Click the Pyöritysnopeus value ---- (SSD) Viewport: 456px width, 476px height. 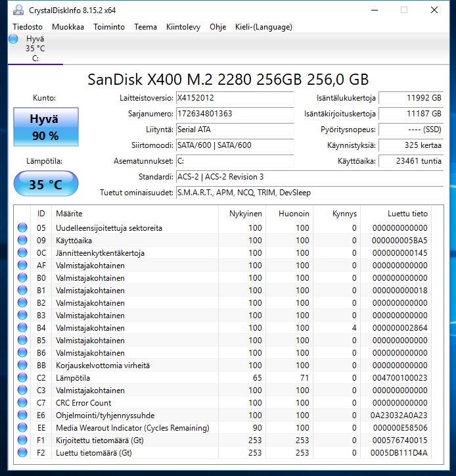tap(411, 130)
